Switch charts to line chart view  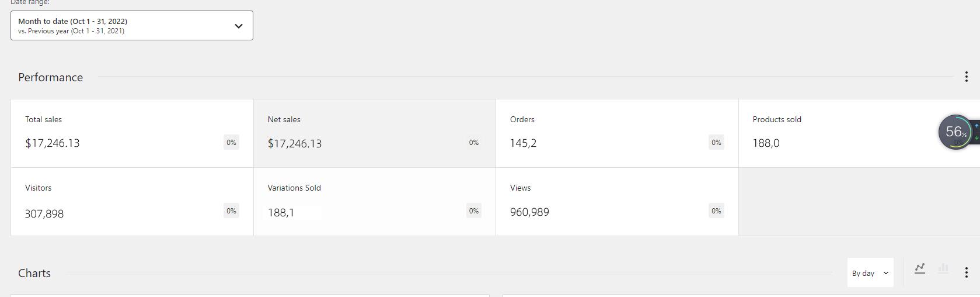[920, 268]
